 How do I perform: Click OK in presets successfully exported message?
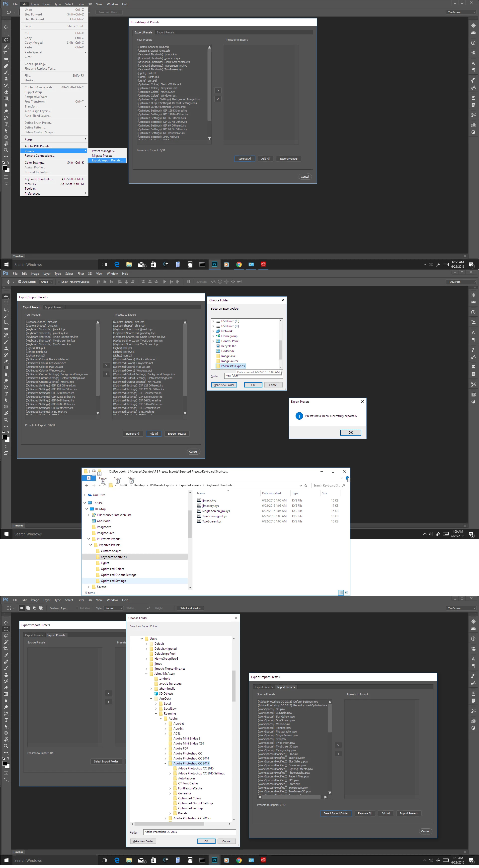350,432
